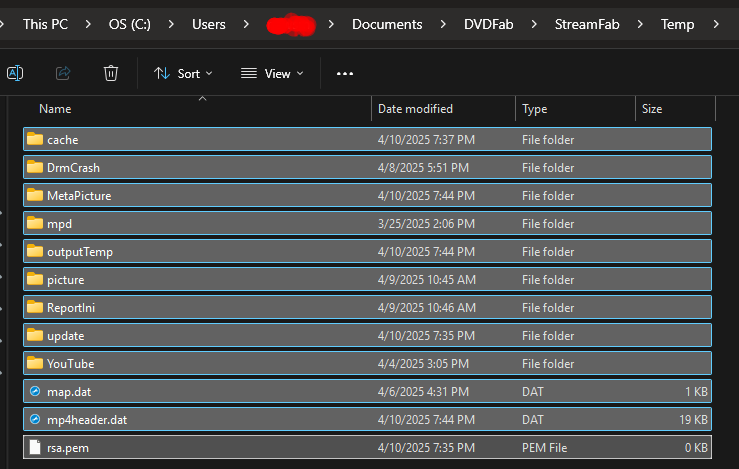Sort by the Date modified column header
The image size is (739, 469).
click(x=415, y=108)
